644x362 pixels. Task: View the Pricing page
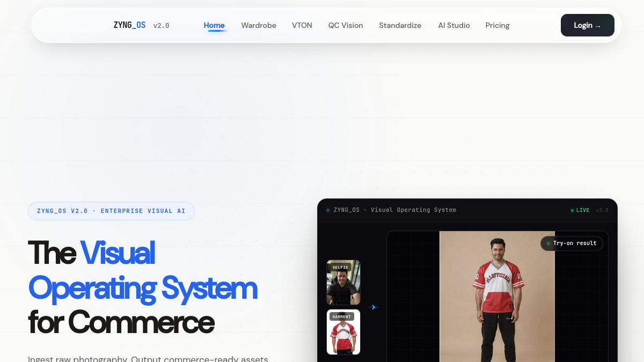tap(497, 25)
